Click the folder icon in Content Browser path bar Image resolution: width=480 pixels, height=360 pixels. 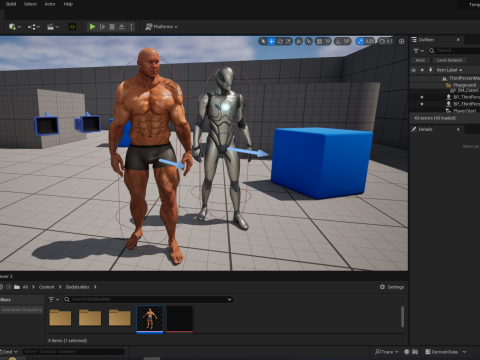point(17,287)
